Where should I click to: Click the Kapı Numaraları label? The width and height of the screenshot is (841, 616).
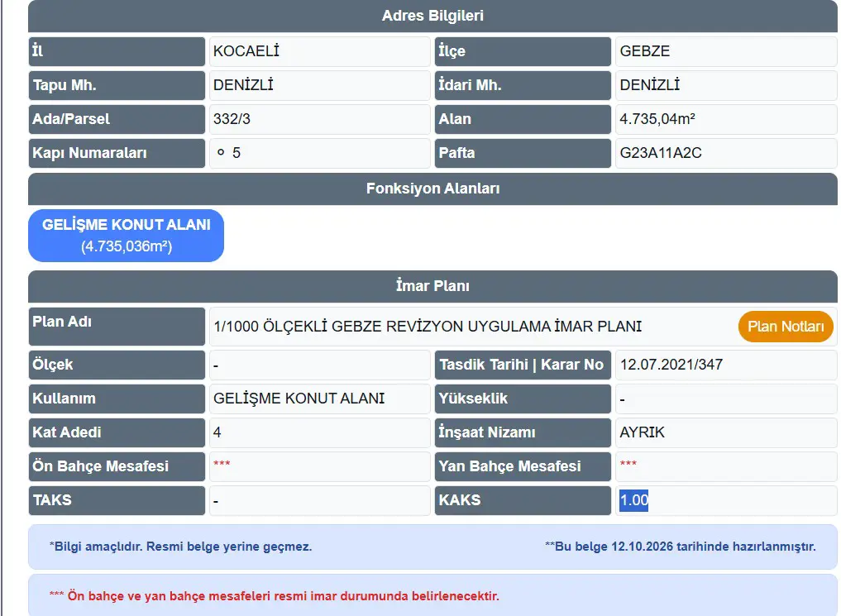point(117,153)
